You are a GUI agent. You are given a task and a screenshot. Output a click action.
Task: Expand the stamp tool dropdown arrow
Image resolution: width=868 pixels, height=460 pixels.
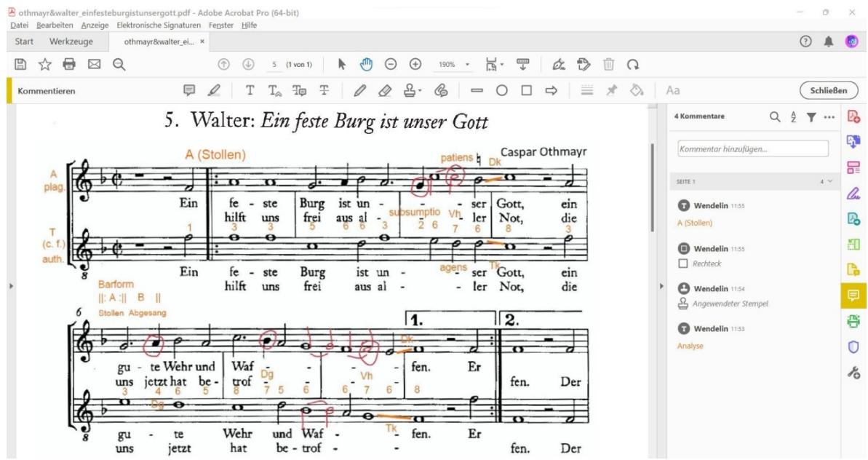tap(420, 91)
